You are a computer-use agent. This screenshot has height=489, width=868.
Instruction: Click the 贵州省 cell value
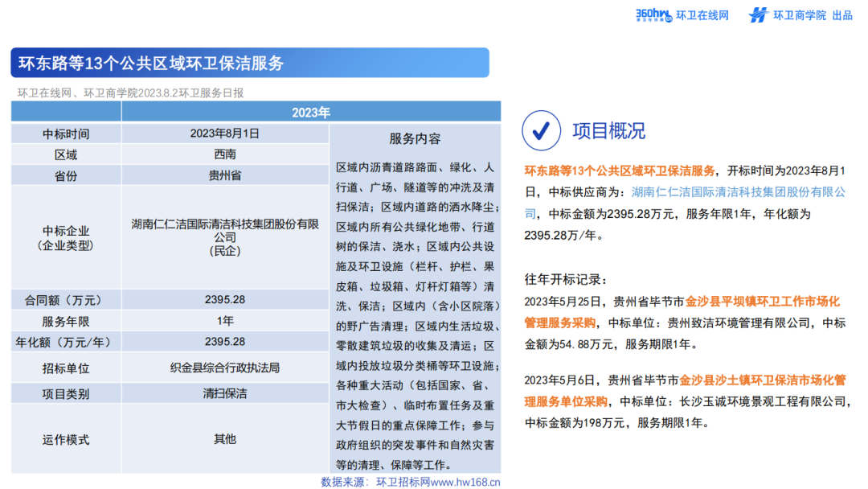pos(225,175)
